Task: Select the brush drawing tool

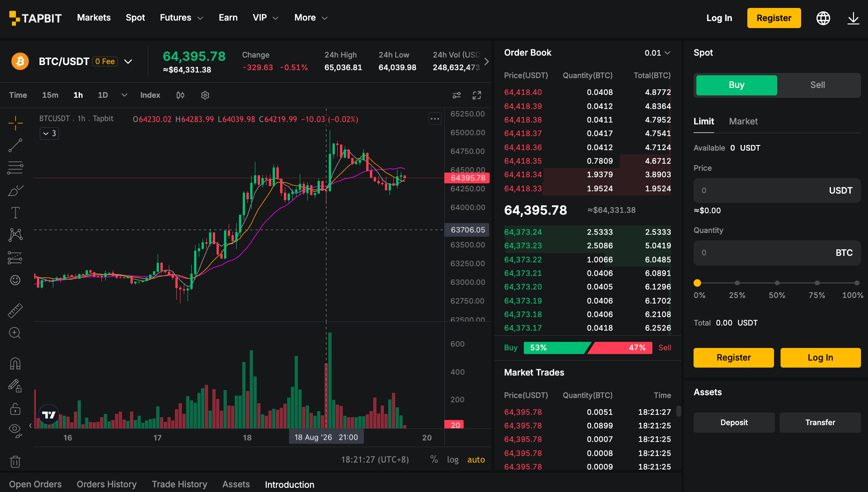Action: (x=15, y=190)
